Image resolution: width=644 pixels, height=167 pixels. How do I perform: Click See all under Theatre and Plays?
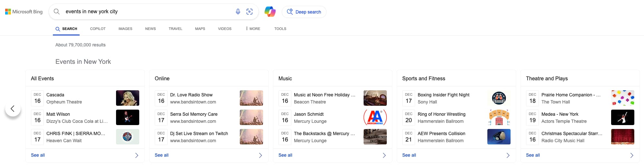(x=533, y=155)
